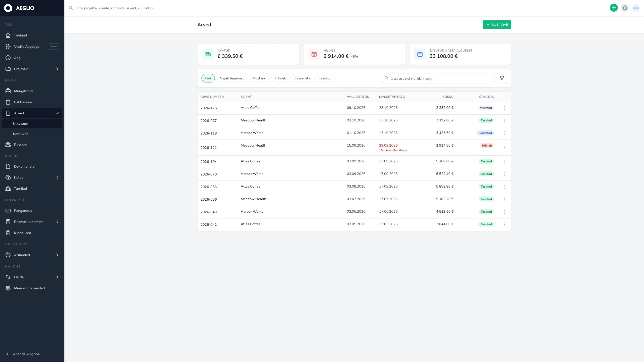Open row actions for invoice 2026-126

click(505, 108)
